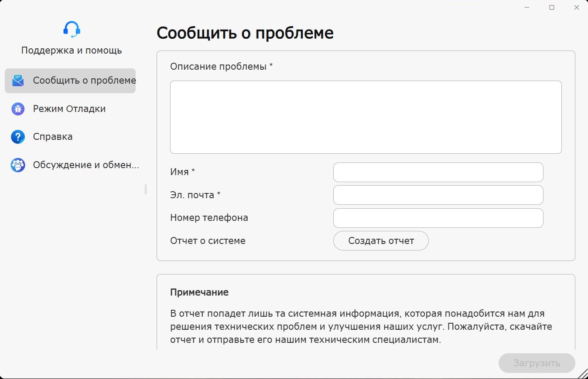Viewport: 588px width, 379px height.
Task: Click the window resize grip in the corner
Action: (582, 373)
